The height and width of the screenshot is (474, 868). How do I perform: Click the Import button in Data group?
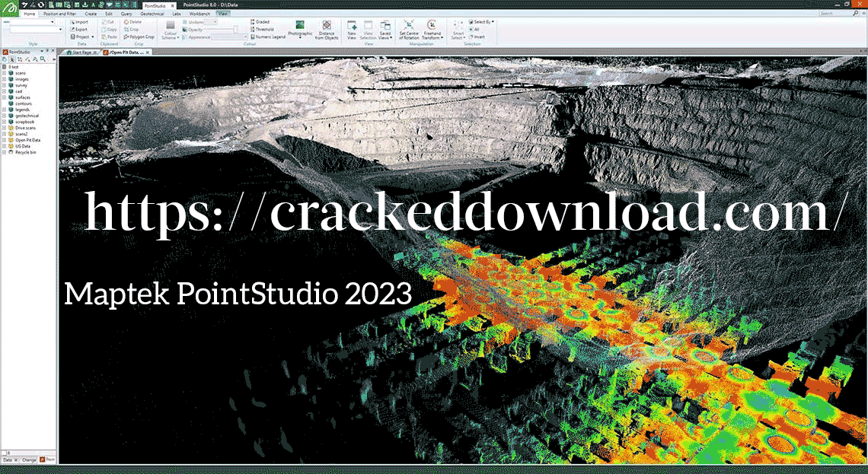click(78, 22)
